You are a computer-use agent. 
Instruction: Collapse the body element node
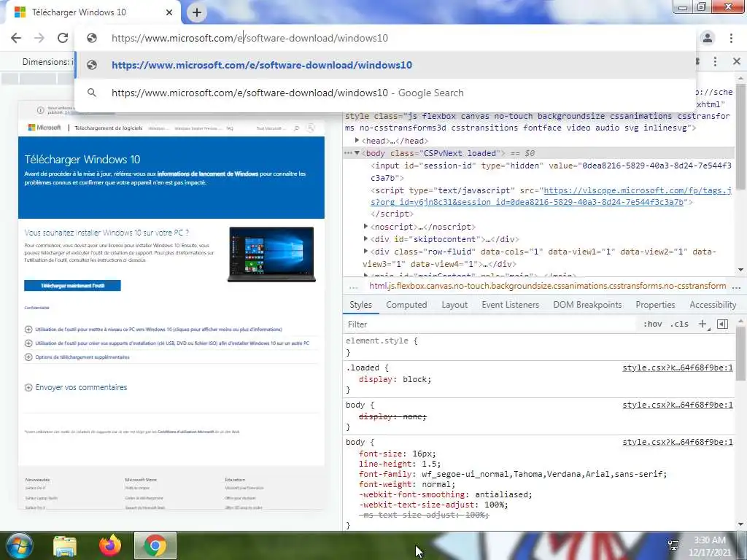pyautogui.click(x=357, y=153)
